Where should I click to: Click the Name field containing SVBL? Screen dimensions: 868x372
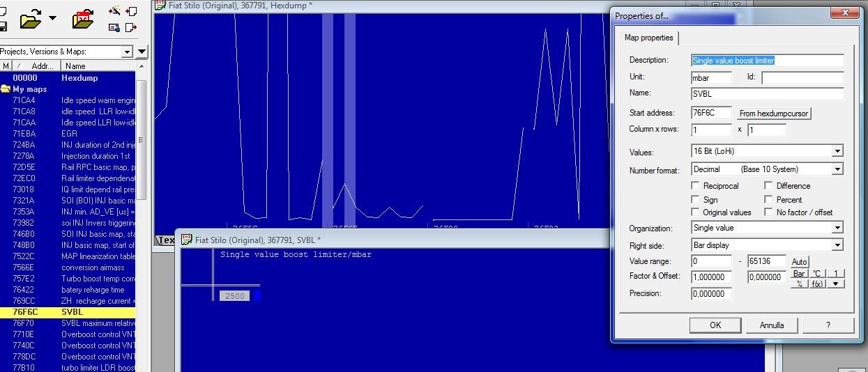coord(767,93)
